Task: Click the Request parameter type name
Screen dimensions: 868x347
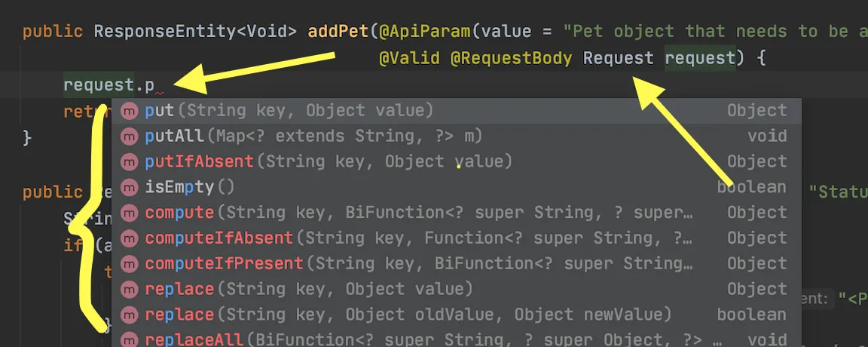Action: pyautogui.click(x=619, y=58)
